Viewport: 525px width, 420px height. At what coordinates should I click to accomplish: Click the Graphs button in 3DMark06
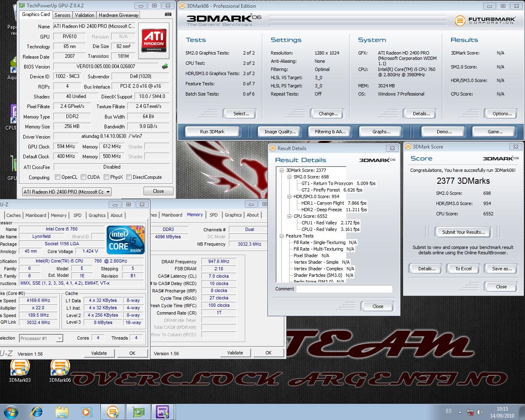(x=381, y=132)
